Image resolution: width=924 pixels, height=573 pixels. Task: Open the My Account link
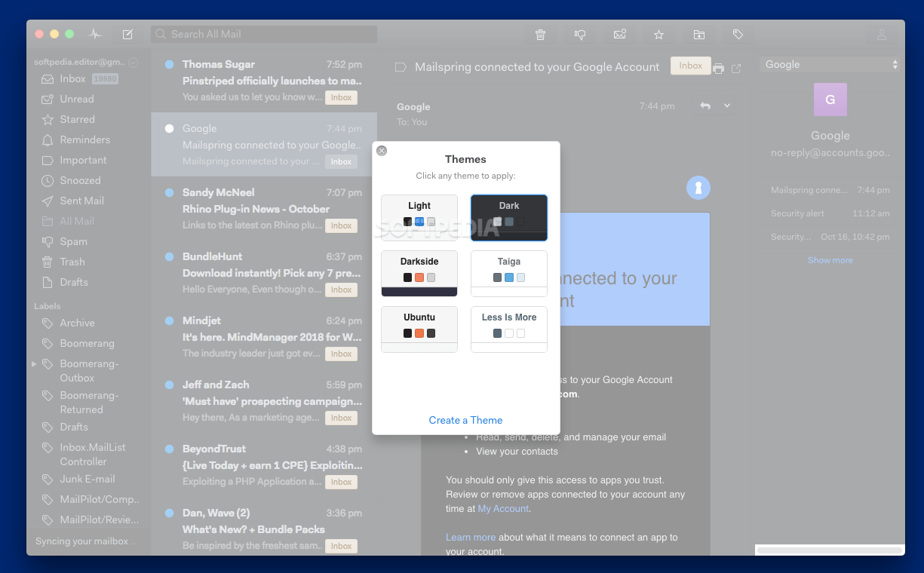click(x=503, y=509)
